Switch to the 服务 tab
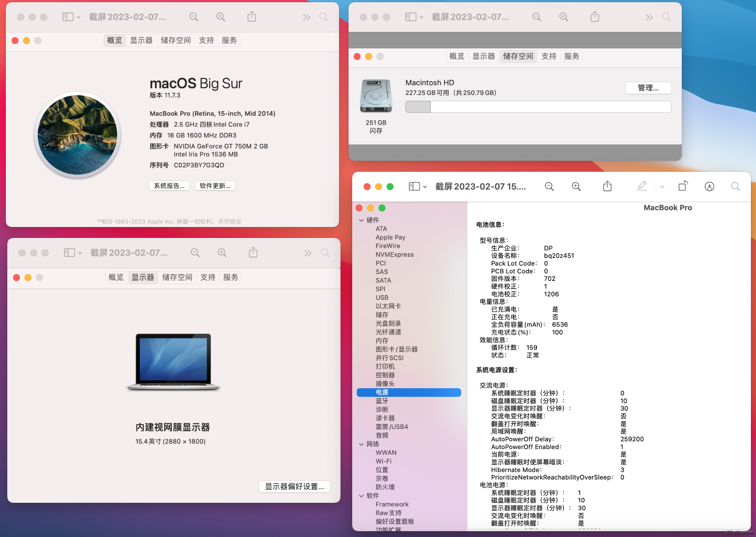 229,40
